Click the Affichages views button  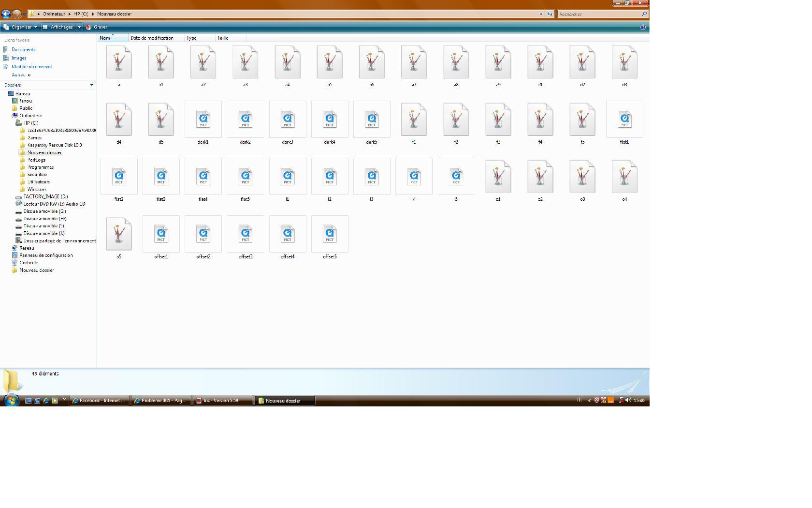click(x=58, y=27)
